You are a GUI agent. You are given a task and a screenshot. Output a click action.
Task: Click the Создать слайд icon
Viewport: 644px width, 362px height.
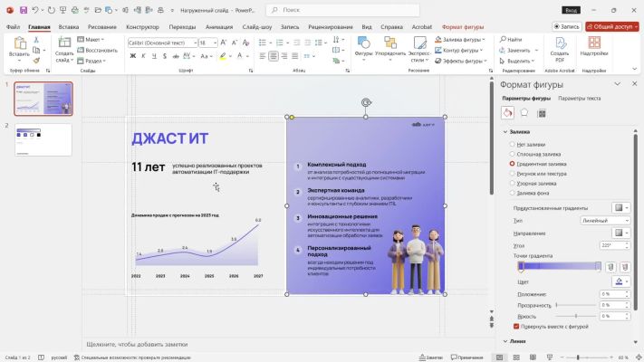pos(64,43)
